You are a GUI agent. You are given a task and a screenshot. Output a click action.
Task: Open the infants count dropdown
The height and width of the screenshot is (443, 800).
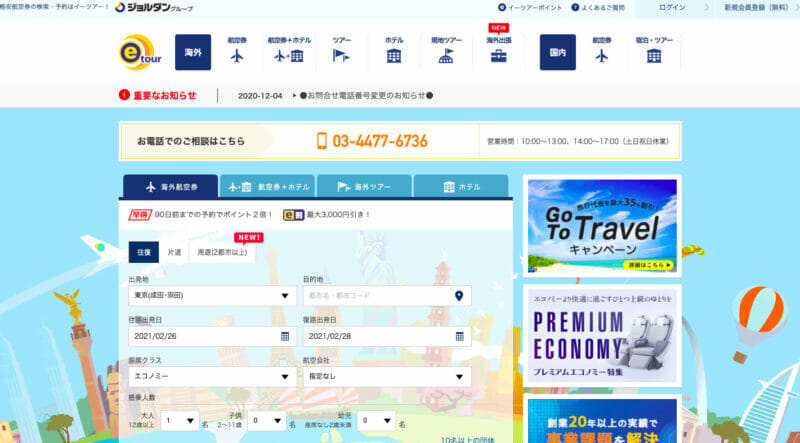click(377, 421)
